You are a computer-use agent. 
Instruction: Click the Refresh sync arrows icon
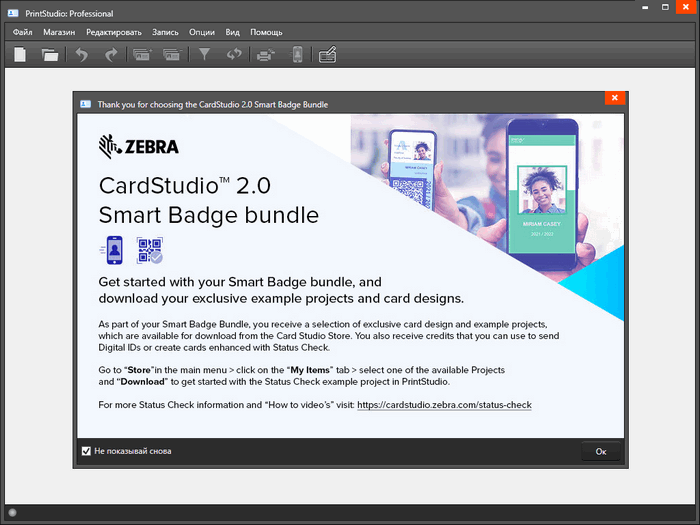click(234, 54)
